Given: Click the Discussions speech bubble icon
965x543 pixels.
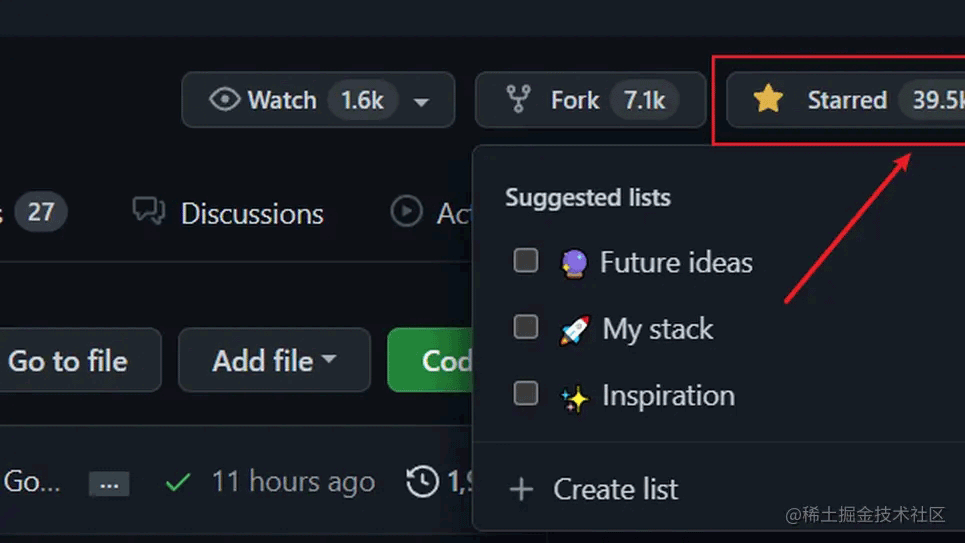Looking at the screenshot, I should tap(149, 212).
